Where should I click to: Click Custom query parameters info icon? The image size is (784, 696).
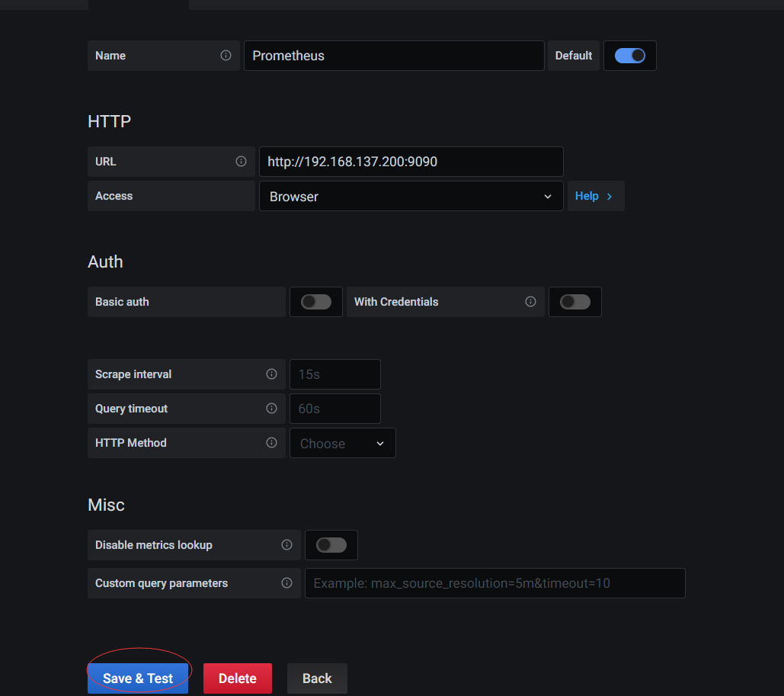tap(286, 582)
